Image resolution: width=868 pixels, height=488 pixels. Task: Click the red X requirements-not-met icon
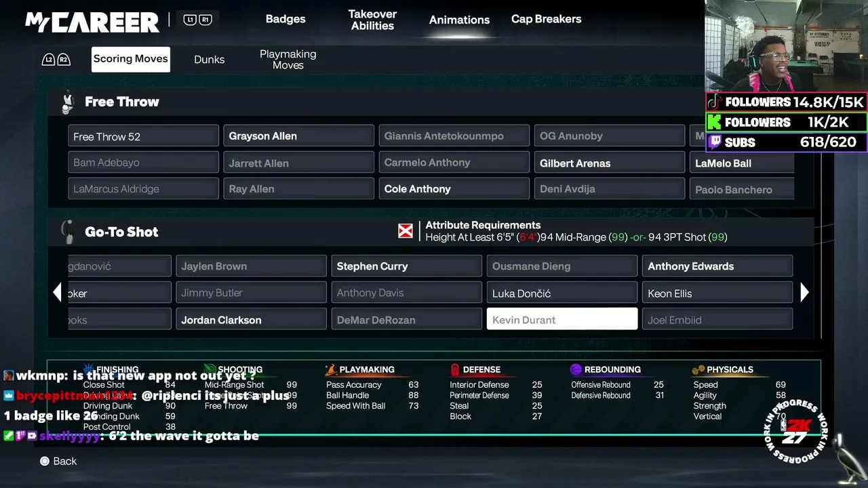pos(406,231)
